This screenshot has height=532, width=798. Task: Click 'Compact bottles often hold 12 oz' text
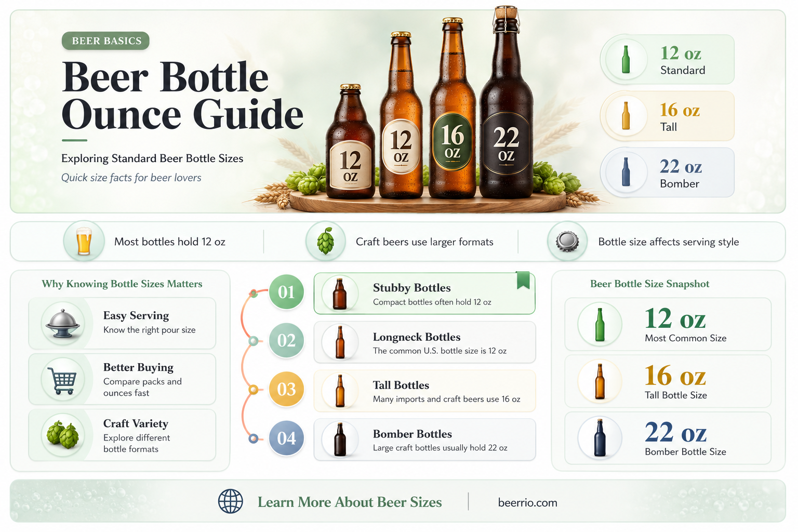[432, 302]
